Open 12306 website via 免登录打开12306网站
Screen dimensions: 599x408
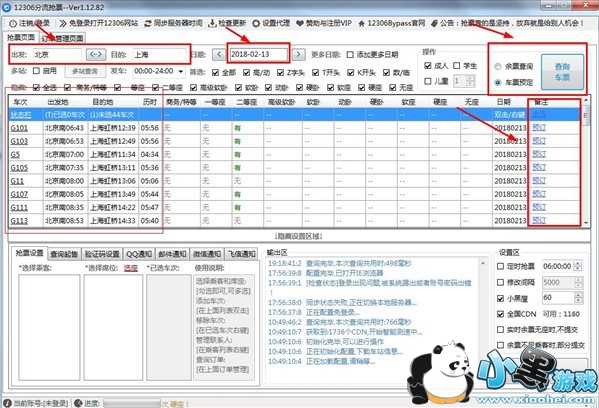click(99, 23)
